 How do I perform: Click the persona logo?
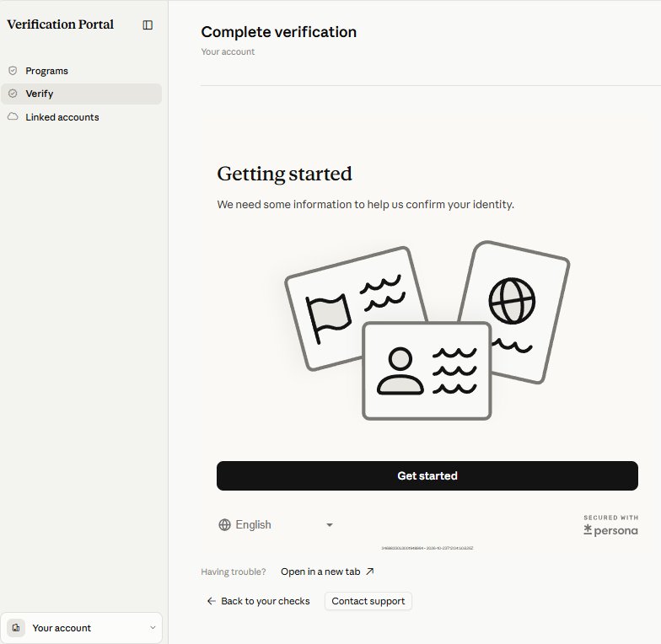(x=610, y=530)
